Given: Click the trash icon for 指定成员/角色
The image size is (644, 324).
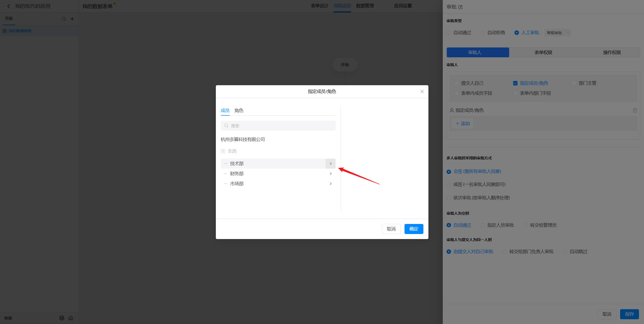Looking at the screenshot, I should 635,110.
